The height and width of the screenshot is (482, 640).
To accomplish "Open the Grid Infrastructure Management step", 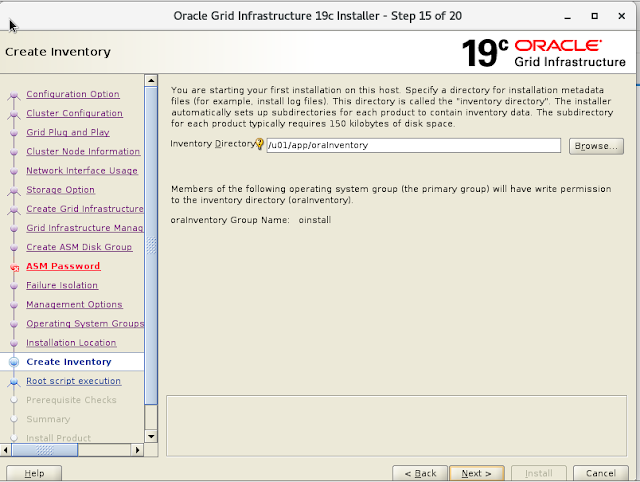I will click(x=85, y=228).
